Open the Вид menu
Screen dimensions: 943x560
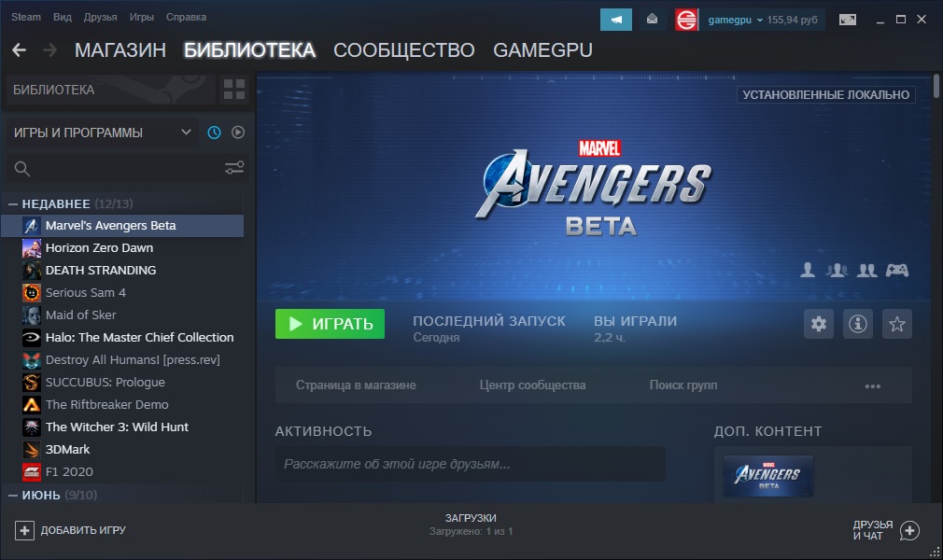[62, 17]
